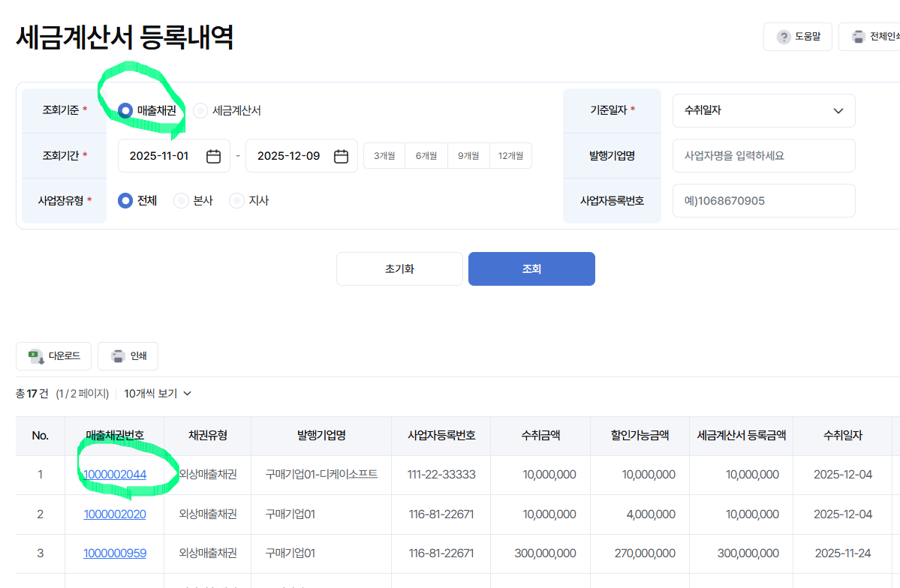Click the 세금계산서 등록금액 column header
The height and width of the screenshot is (588, 900).
pos(742,436)
